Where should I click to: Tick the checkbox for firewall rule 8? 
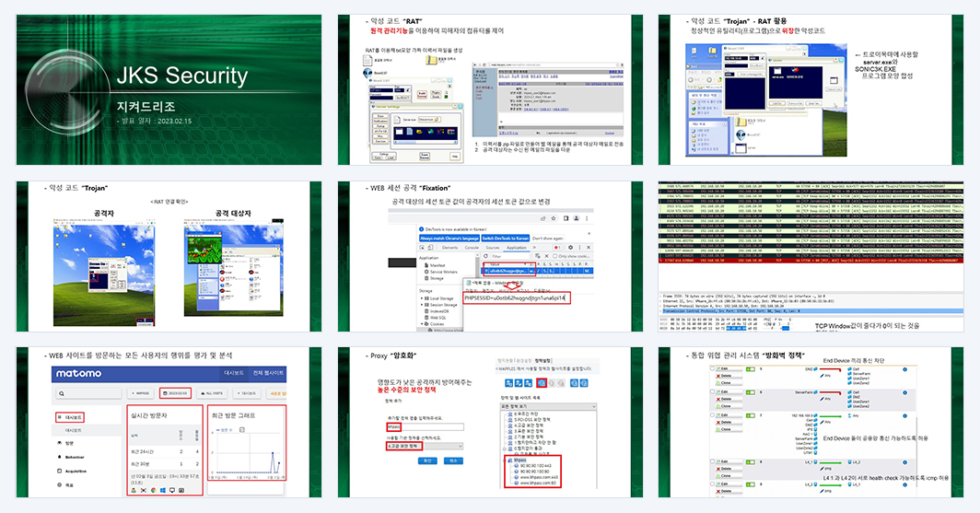tap(712, 461)
